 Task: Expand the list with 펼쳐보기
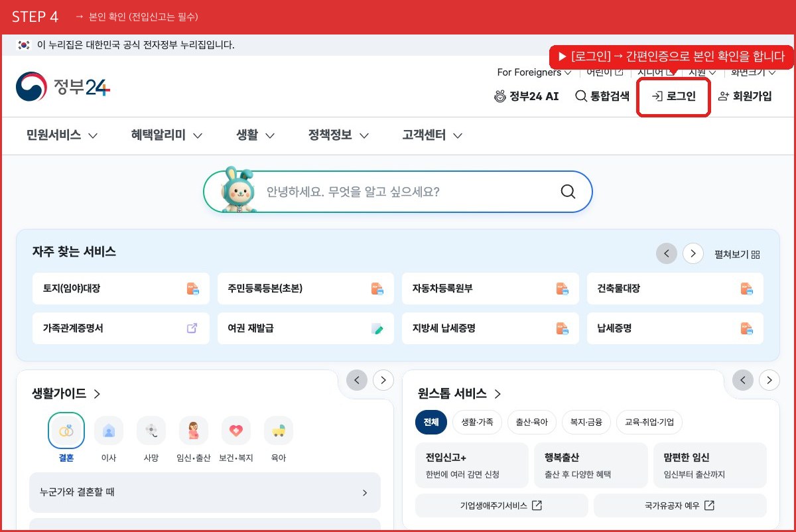737,254
